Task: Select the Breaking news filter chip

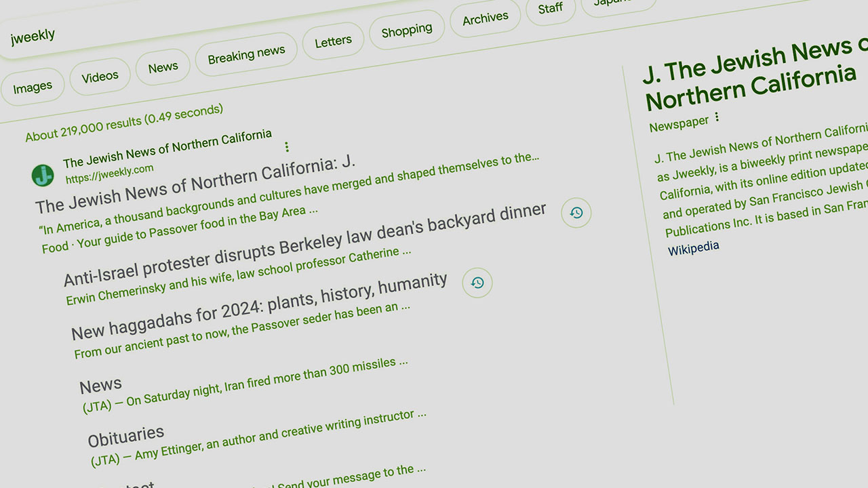Action: (x=246, y=54)
